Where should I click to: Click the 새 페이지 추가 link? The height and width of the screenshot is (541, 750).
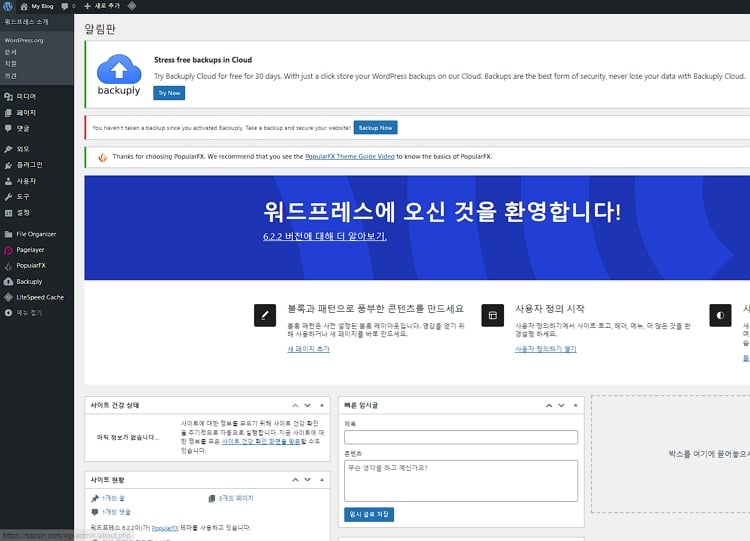tap(308, 349)
